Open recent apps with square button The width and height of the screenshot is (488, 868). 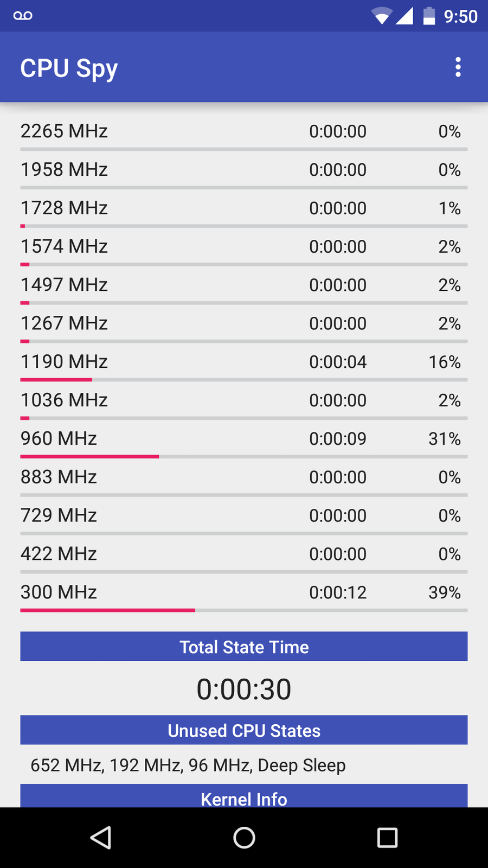[x=387, y=838]
